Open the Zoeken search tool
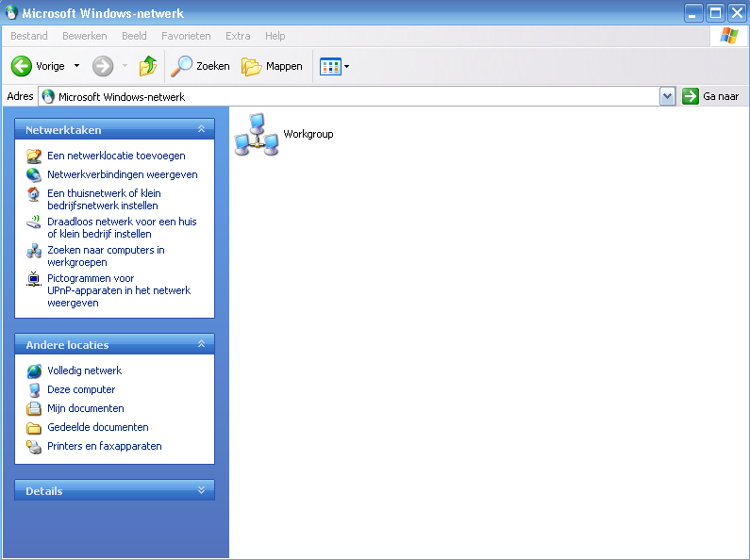This screenshot has height=560, width=750. [x=201, y=66]
